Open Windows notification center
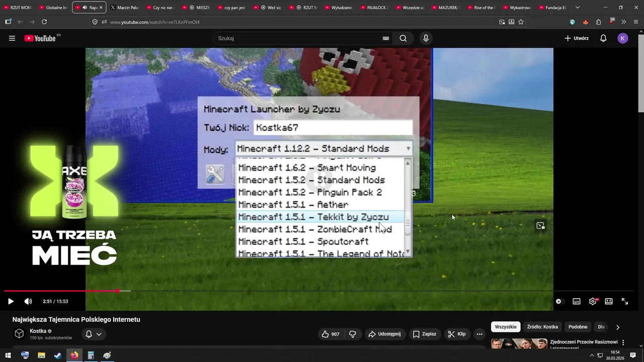Image resolution: width=644 pixels, height=362 pixels. [x=633, y=355]
